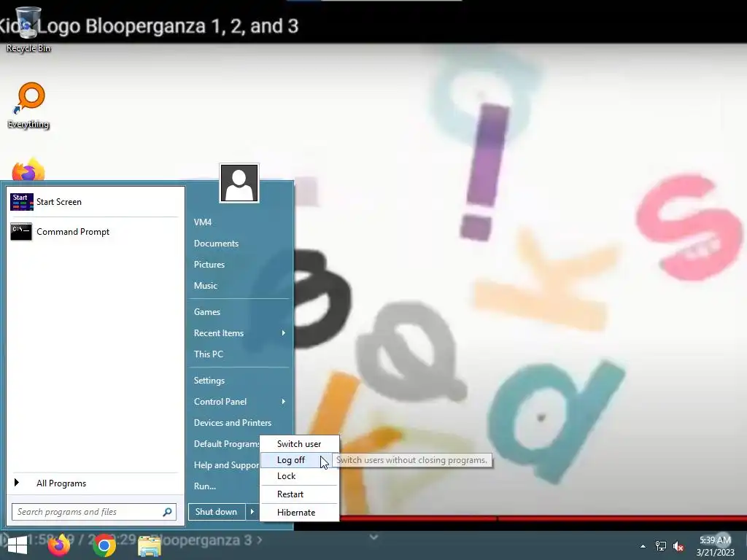Open the Firefox desktop shortcut icon
Screen dimensions: 747x560
click(28, 169)
